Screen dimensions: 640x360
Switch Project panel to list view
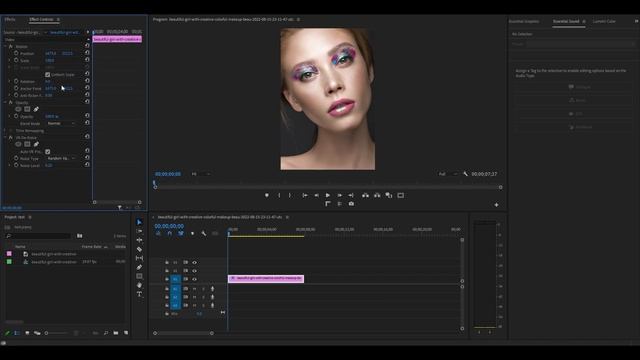[x=17, y=333]
